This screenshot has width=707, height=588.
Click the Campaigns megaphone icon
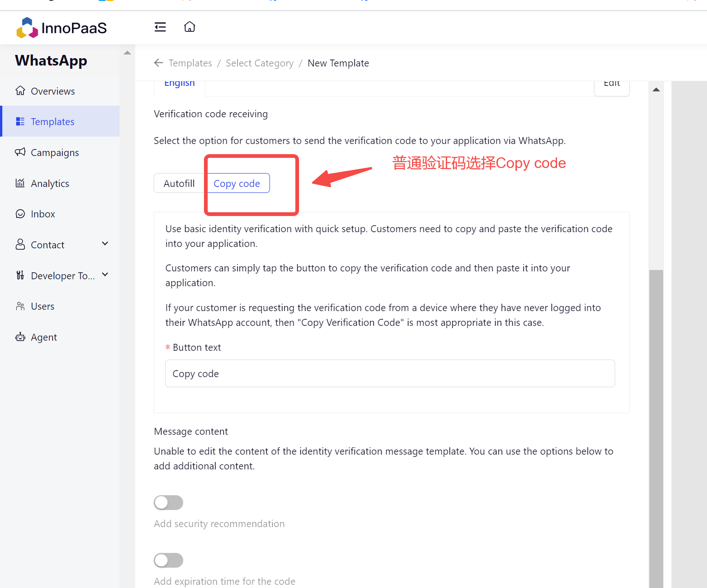[20, 152]
